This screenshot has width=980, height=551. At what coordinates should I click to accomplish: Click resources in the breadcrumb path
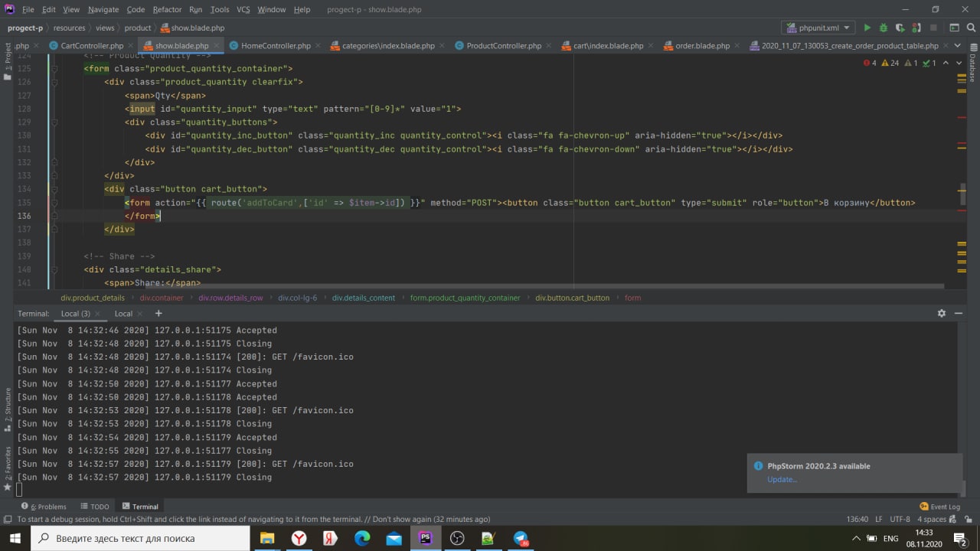pos(69,28)
